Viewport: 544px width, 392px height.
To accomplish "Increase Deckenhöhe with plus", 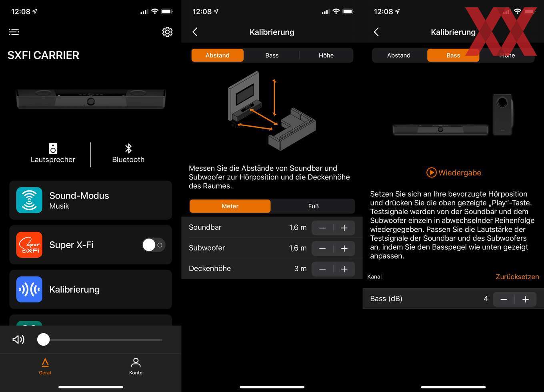I will click(x=344, y=269).
